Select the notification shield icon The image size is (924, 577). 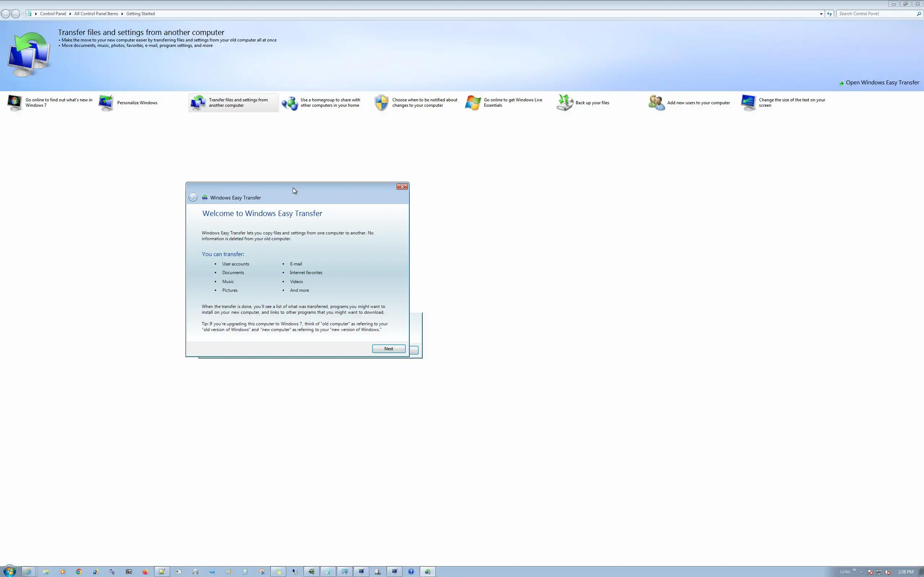(x=381, y=103)
